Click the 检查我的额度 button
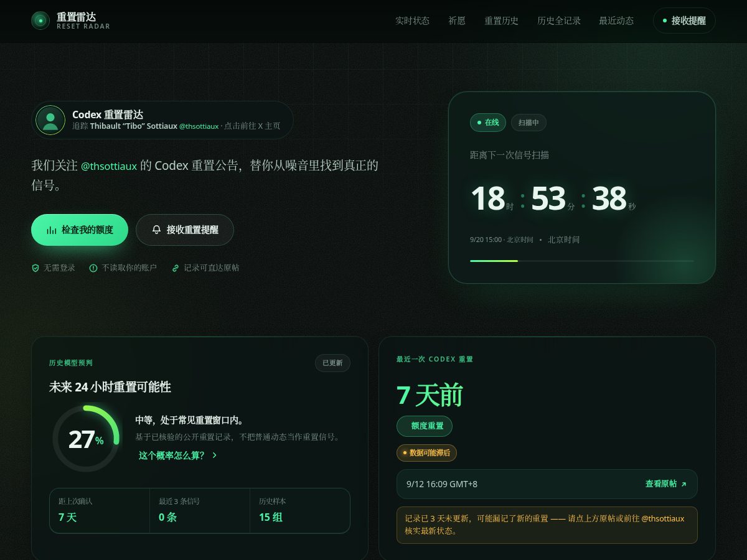747x560 pixels. coord(80,230)
